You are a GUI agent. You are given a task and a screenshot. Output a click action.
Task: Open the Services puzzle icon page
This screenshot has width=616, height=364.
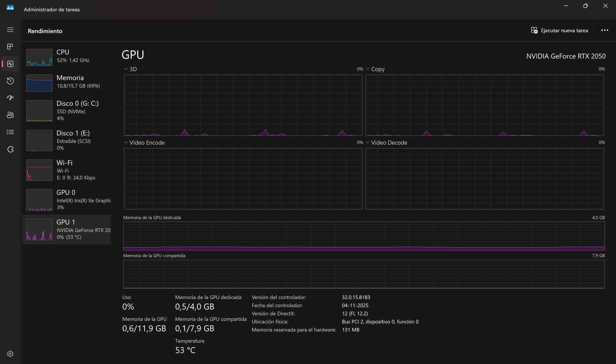coord(10,149)
